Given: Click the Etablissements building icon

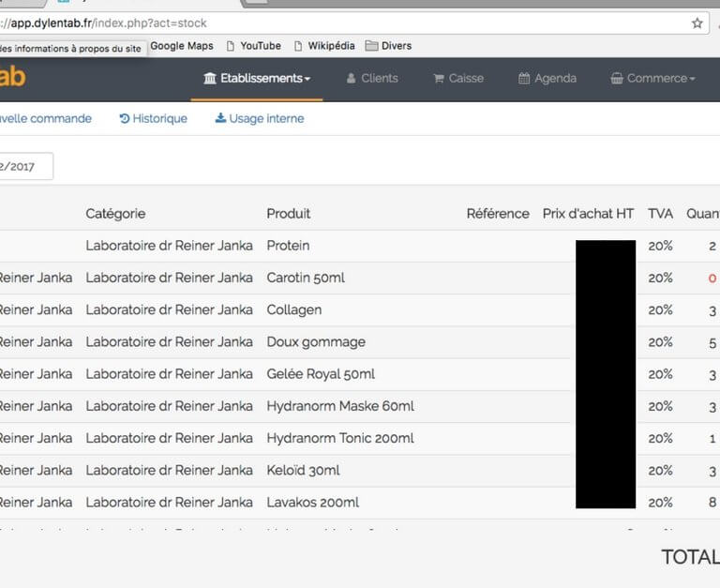Looking at the screenshot, I should (x=210, y=79).
